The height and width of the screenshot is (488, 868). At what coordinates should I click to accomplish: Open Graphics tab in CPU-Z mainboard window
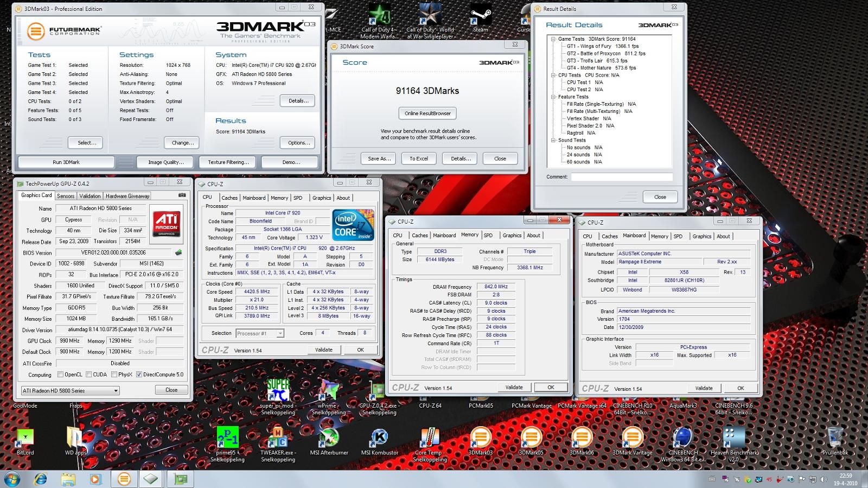701,237
